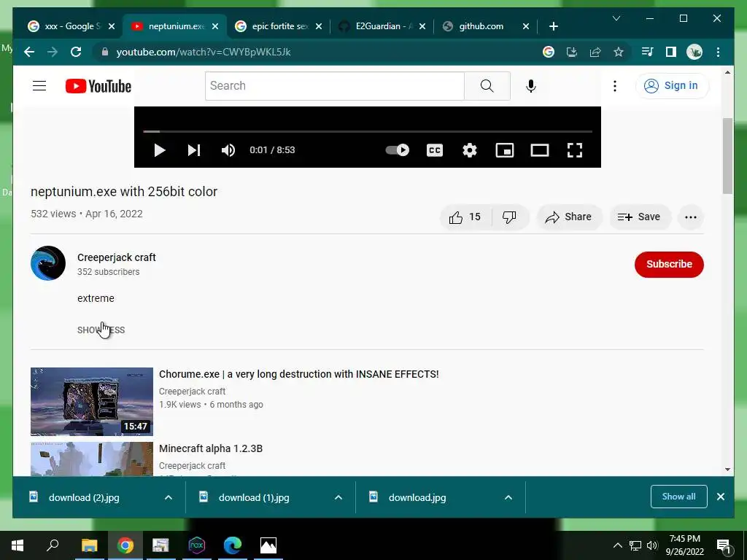
Task: Switch to the xxx - Google Search tab
Action: 71,26
